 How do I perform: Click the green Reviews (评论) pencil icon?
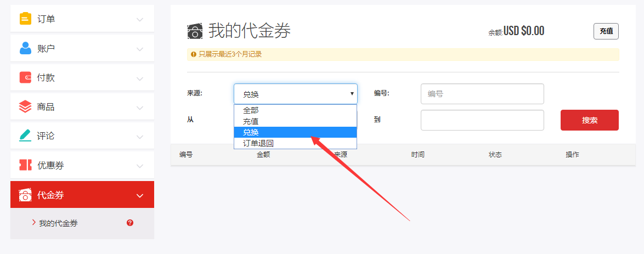(25, 136)
